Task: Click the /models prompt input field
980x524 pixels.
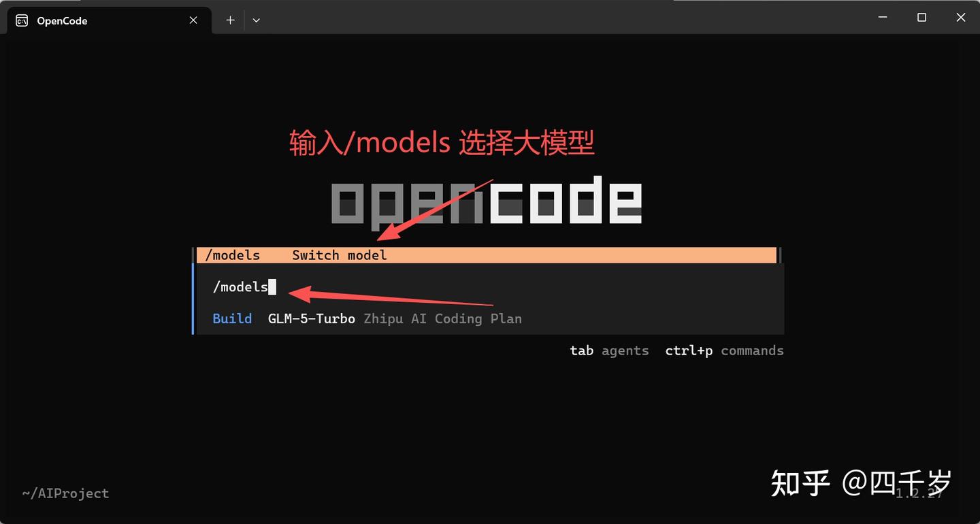Action: pos(489,287)
